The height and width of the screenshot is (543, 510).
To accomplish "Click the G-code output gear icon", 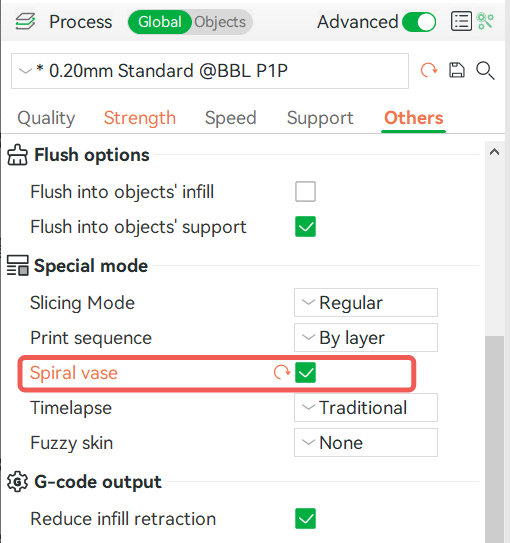I will pos(17,482).
